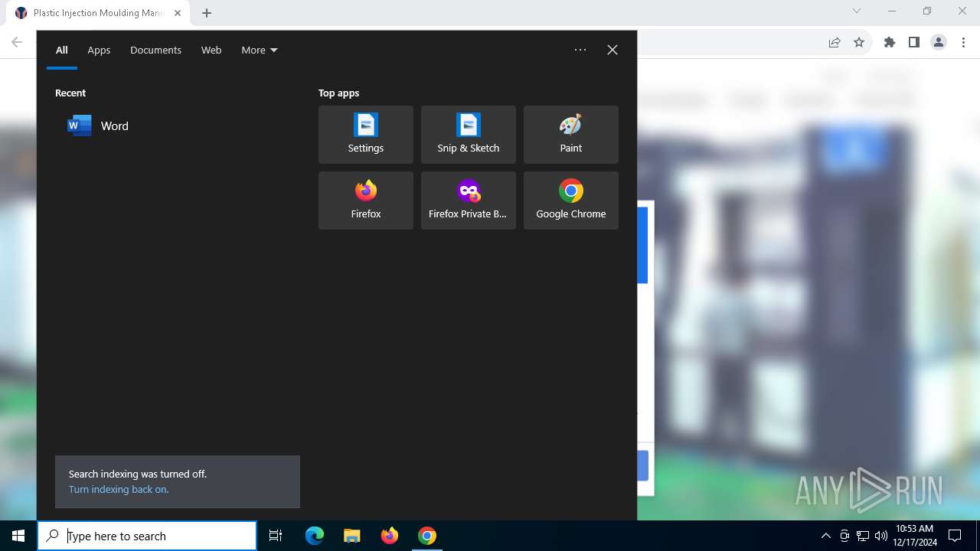980x551 pixels.
Task: Open Chrome's Extensions puzzle icon
Action: (x=890, y=43)
